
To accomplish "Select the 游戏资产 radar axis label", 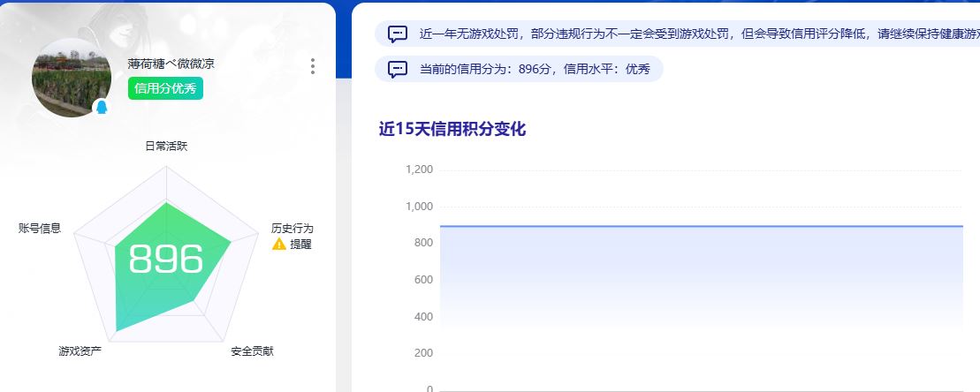I will 80,351.
